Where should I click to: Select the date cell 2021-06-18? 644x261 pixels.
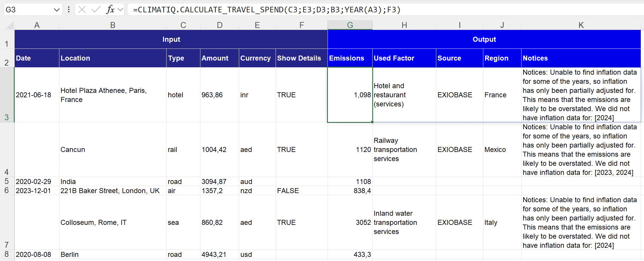coord(37,95)
